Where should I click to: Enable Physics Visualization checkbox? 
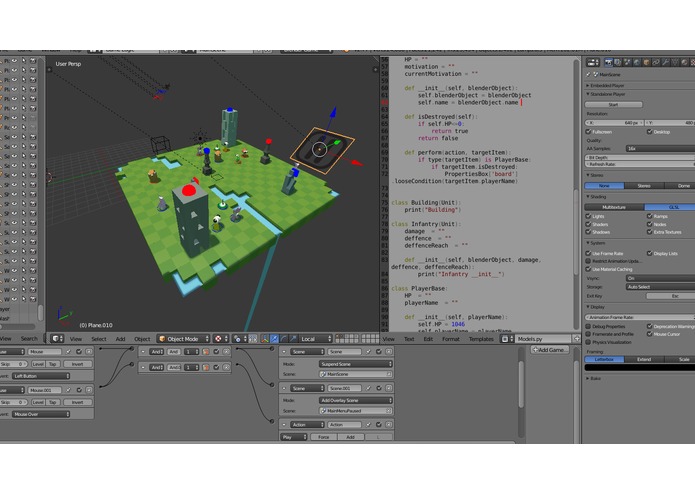pos(589,342)
